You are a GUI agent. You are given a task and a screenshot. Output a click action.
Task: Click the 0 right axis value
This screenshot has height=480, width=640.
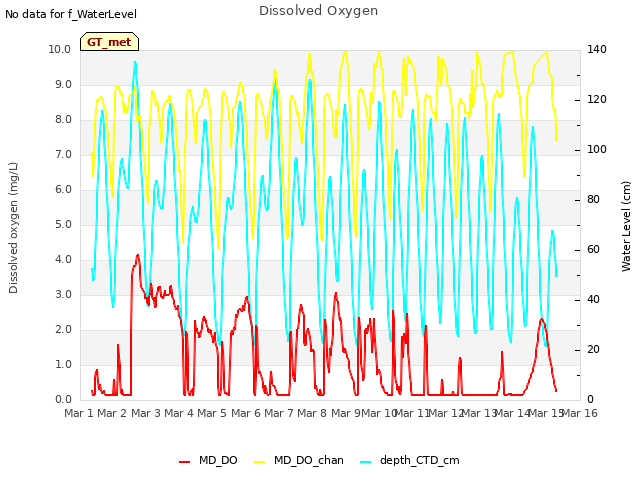coord(590,400)
